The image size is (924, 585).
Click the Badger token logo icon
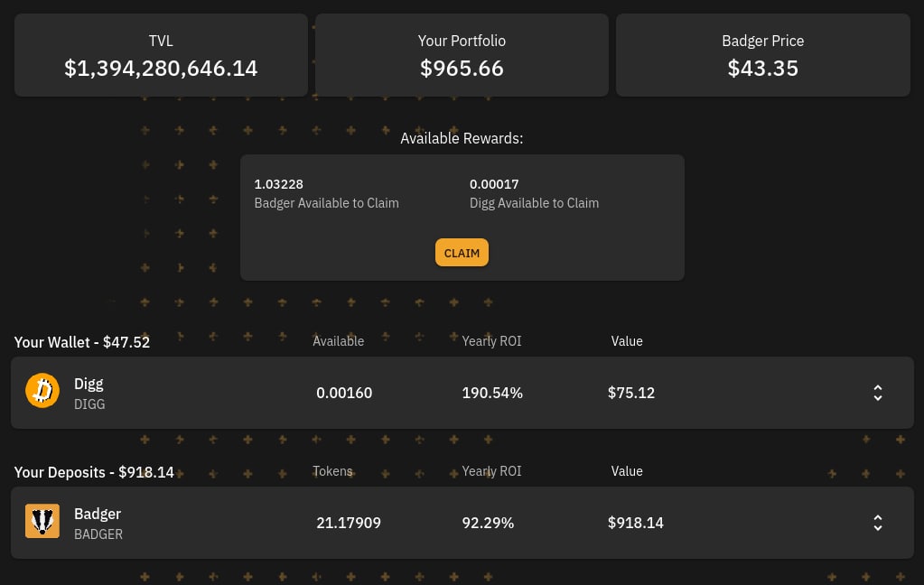pos(42,521)
